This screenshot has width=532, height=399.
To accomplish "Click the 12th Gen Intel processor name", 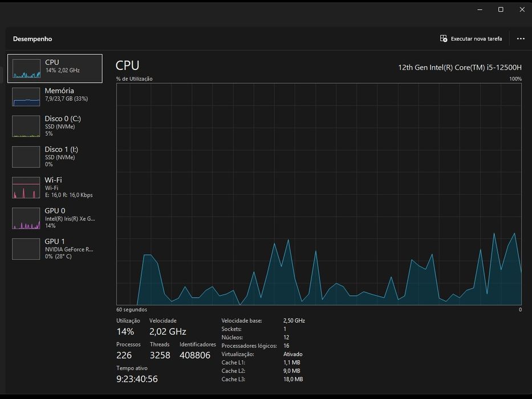I will point(460,67).
